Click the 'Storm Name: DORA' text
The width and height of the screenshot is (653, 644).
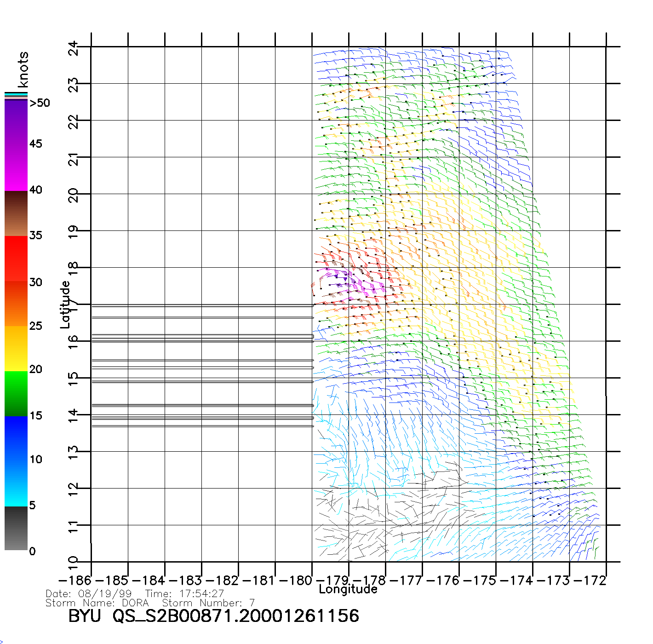[97, 603]
